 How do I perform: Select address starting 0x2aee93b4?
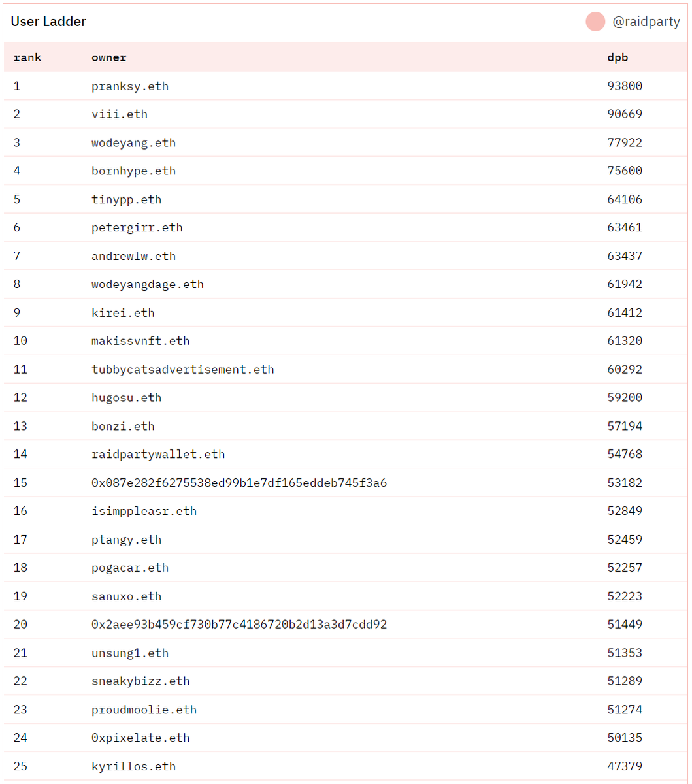click(x=239, y=625)
